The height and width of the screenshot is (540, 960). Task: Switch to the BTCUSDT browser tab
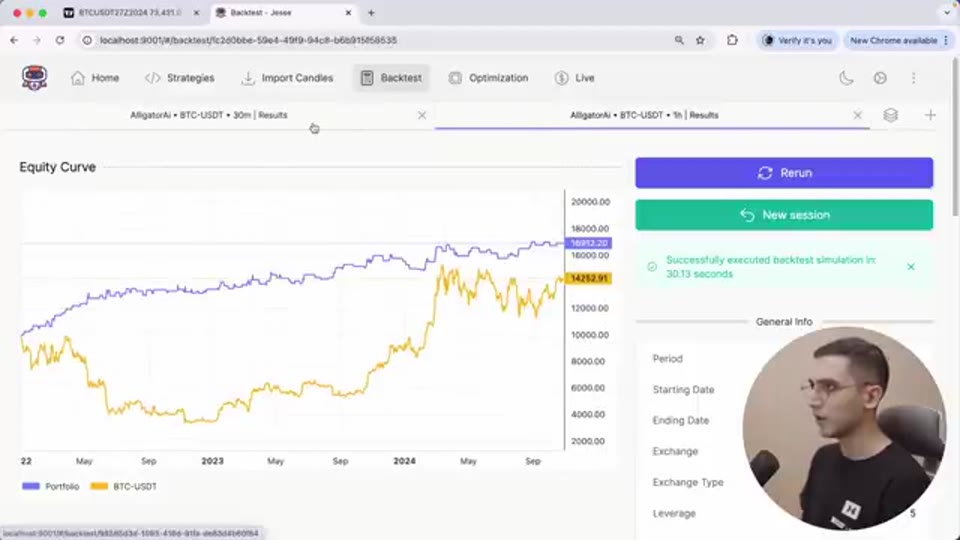(130, 12)
